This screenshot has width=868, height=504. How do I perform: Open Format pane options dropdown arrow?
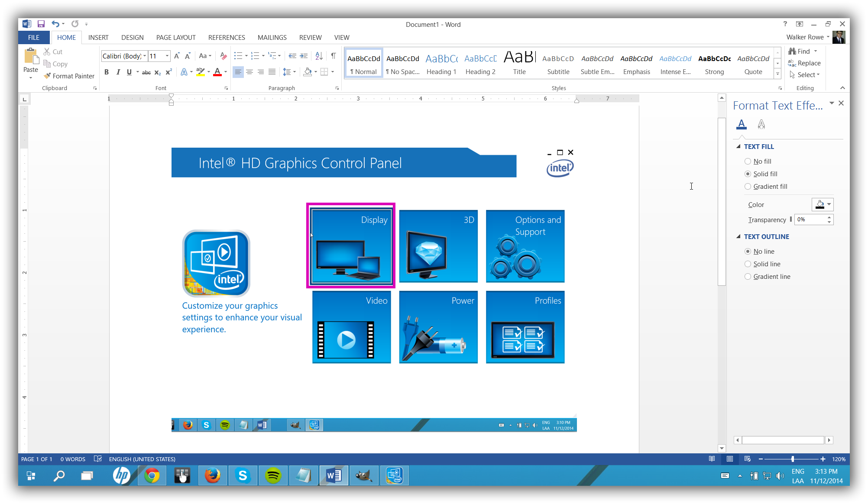click(832, 103)
